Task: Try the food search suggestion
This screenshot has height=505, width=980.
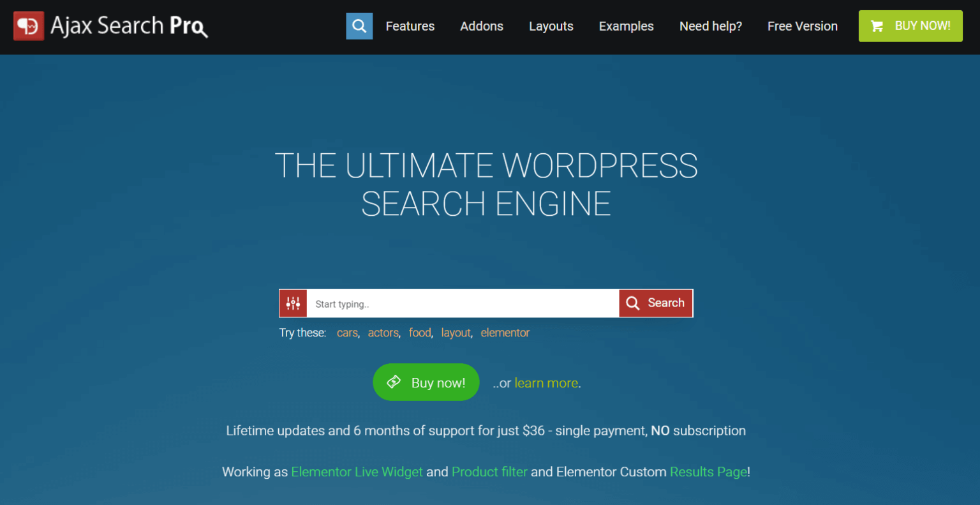Action: tap(420, 333)
